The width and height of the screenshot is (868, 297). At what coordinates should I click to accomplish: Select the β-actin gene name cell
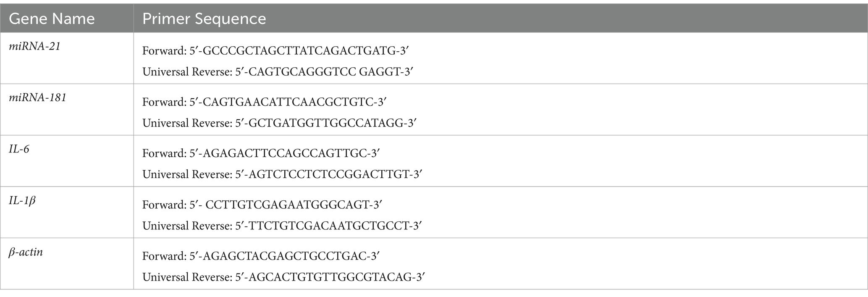pos(67,263)
